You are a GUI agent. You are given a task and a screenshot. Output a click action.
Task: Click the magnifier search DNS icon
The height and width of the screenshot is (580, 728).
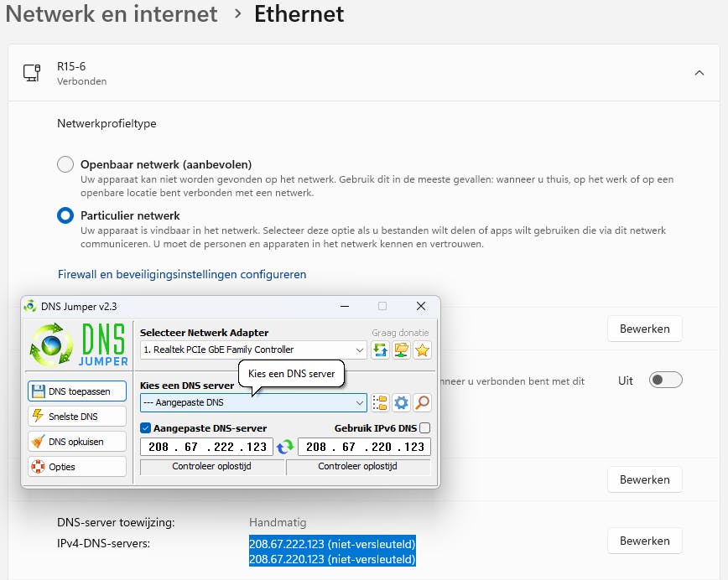[x=422, y=403]
